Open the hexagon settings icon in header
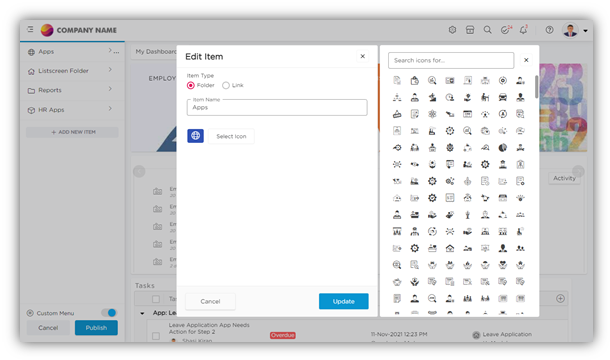The height and width of the screenshot is (360, 610). 452,30
